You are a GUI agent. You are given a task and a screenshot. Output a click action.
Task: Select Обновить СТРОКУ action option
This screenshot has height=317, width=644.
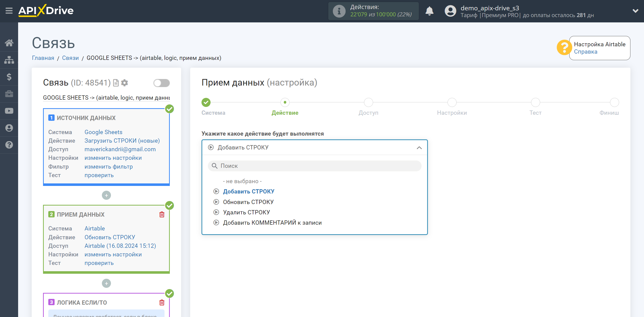click(249, 202)
